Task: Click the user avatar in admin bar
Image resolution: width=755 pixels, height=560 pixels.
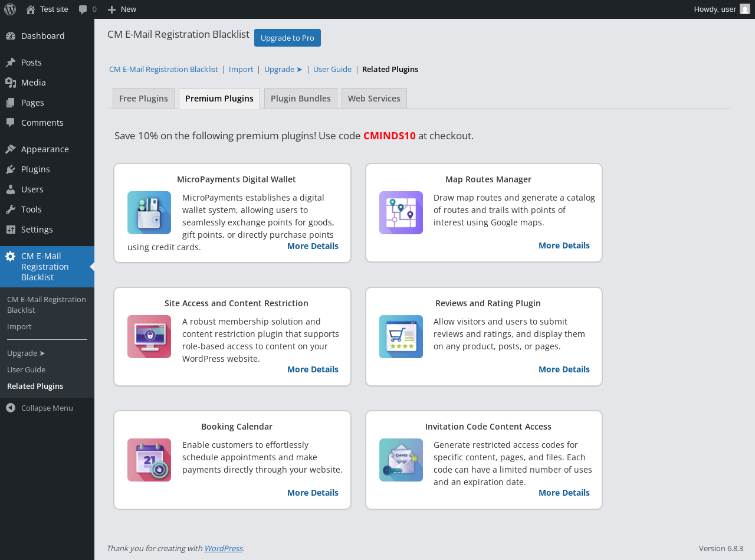Action: coord(745,9)
